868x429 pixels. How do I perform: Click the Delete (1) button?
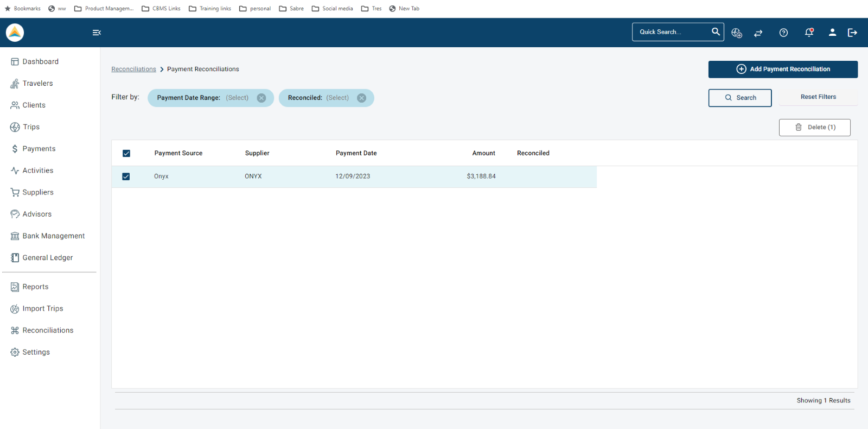[x=814, y=127]
